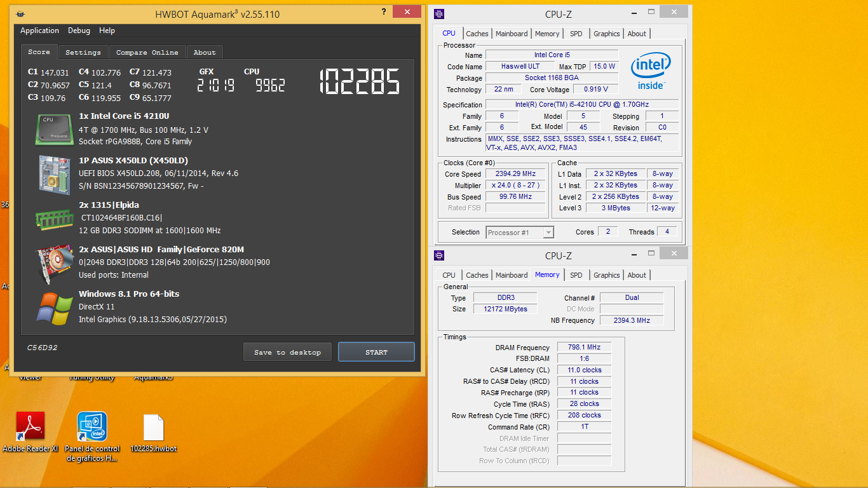The width and height of the screenshot is (868, 488).
Task: Open Mainboard tab in upper CPU-Z window
Action: (x=512, y=34)
